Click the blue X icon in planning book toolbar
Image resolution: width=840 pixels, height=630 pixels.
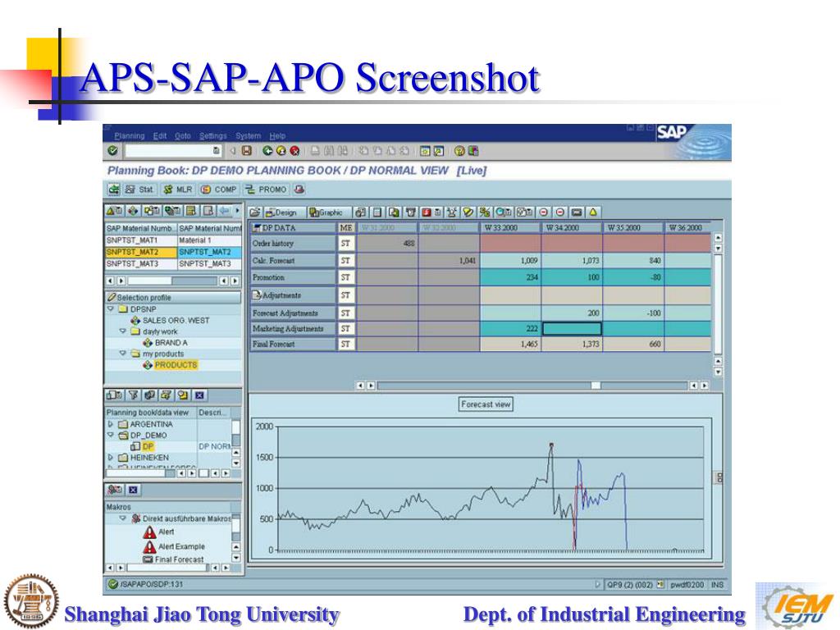coord(199,395)
